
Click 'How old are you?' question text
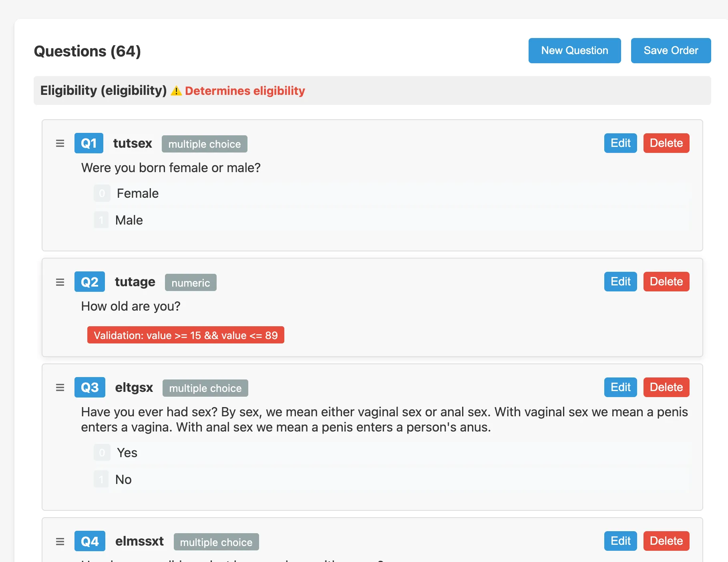click(131, 306)
